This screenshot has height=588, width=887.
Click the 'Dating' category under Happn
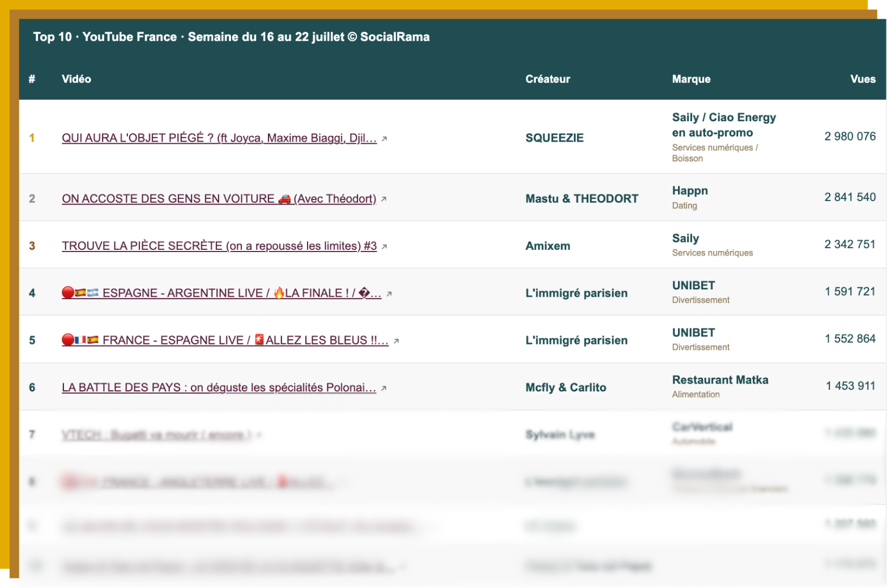tap(684, 206)
